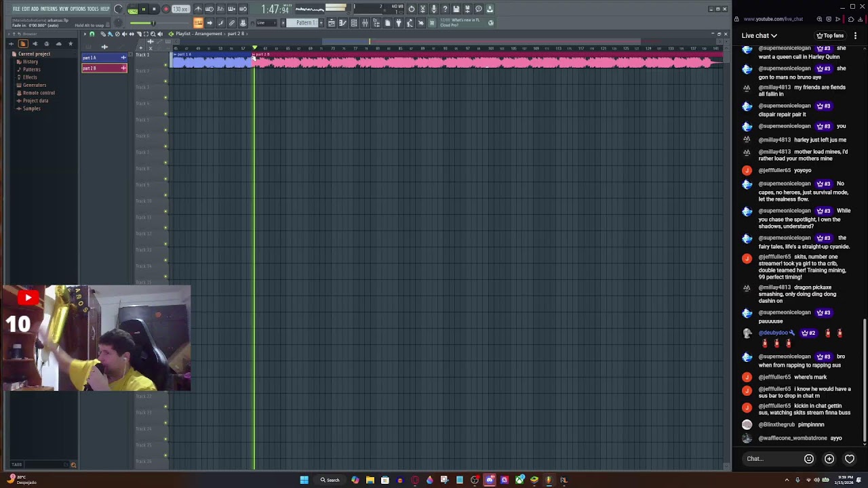Image resolution: width=868 pixels, height=488 pixels.
Task: Open the emoji picker in chat
Action: pyautogui.click(x=809, y=459)
